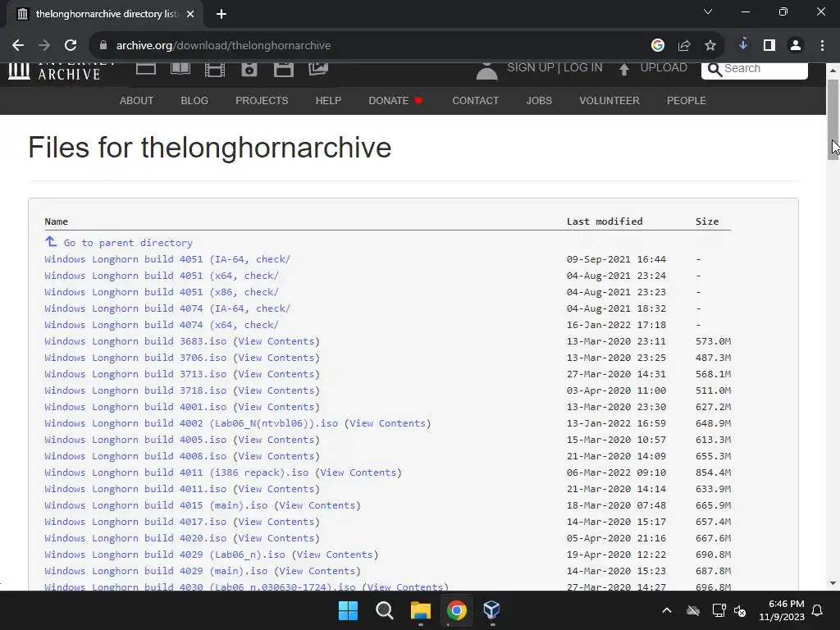Click the browser forward arrow

pyautogui.click(x=44, y=46)
